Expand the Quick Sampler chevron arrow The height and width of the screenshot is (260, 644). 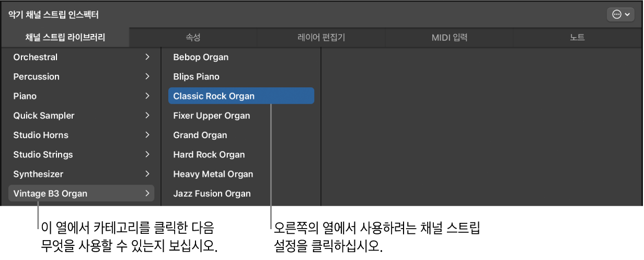147,116
